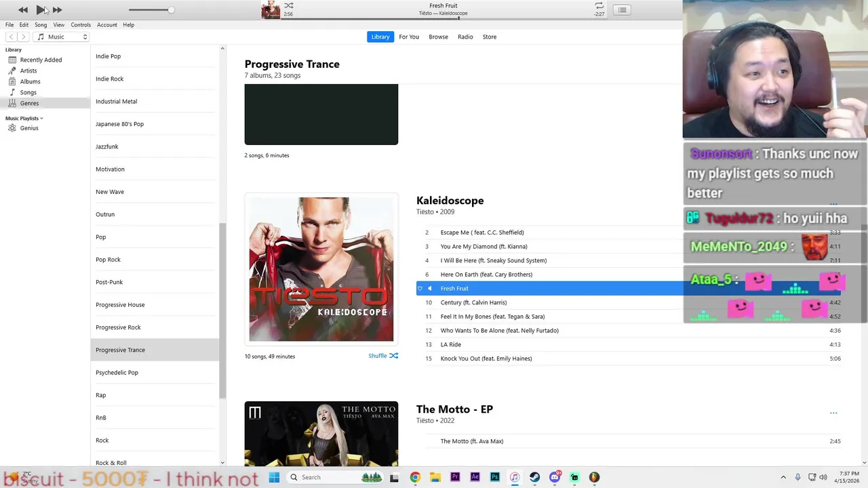Open more options for The Motto EP

pos(833,413)
